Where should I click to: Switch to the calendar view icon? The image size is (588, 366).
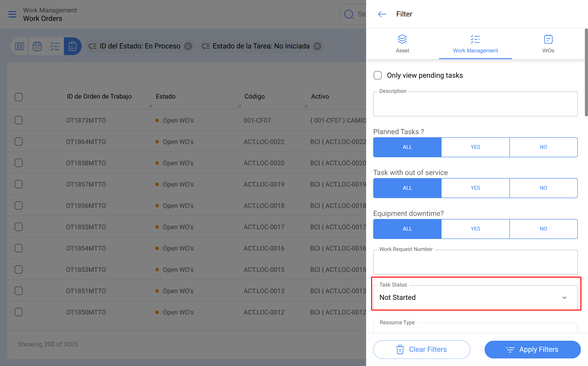point(37,46)
